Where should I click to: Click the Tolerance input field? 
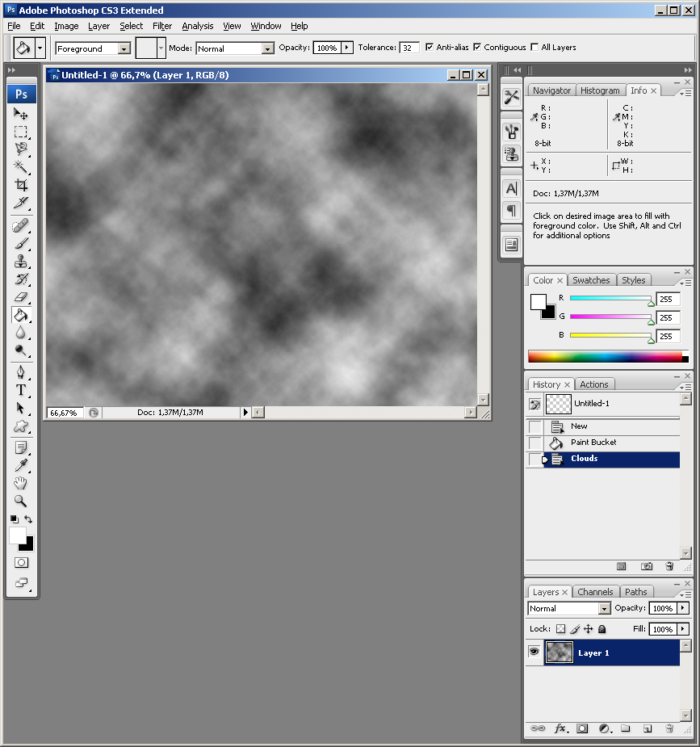tap(409, 48)
